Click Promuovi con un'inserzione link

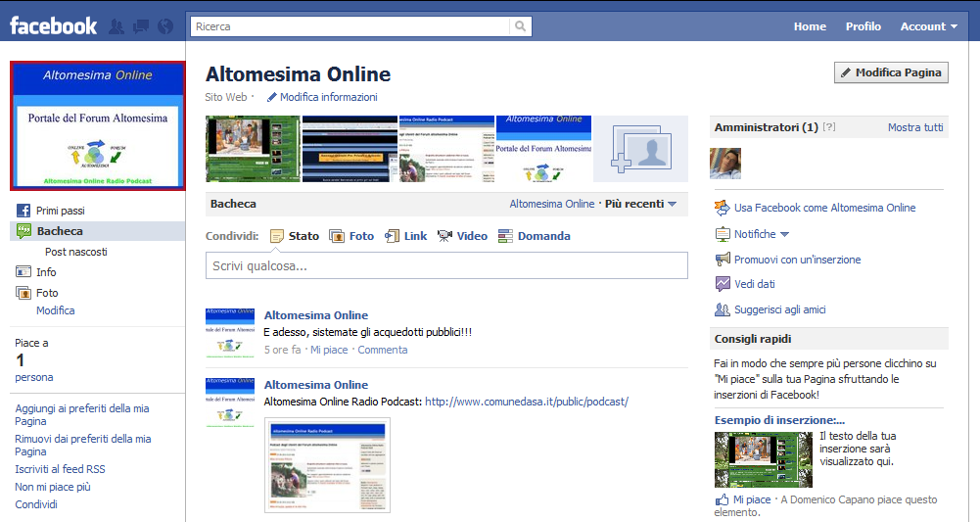797,260
